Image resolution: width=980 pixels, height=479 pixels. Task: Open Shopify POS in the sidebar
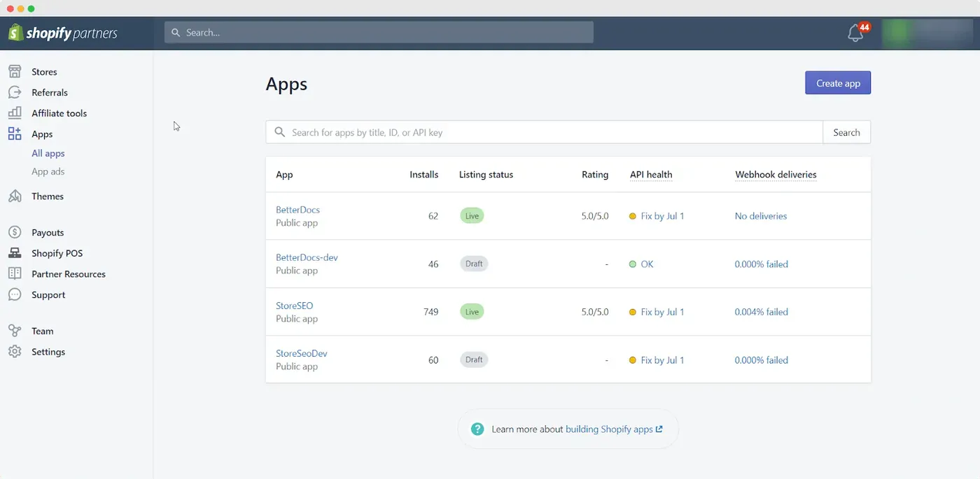click(x=57, y=253)
